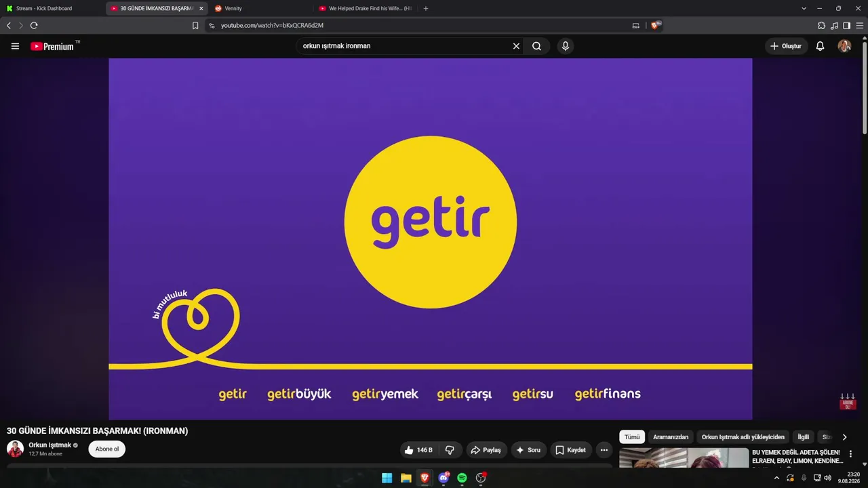Open options for the recommended video
The width and height of the screenshot is (868, 488).
850,454
